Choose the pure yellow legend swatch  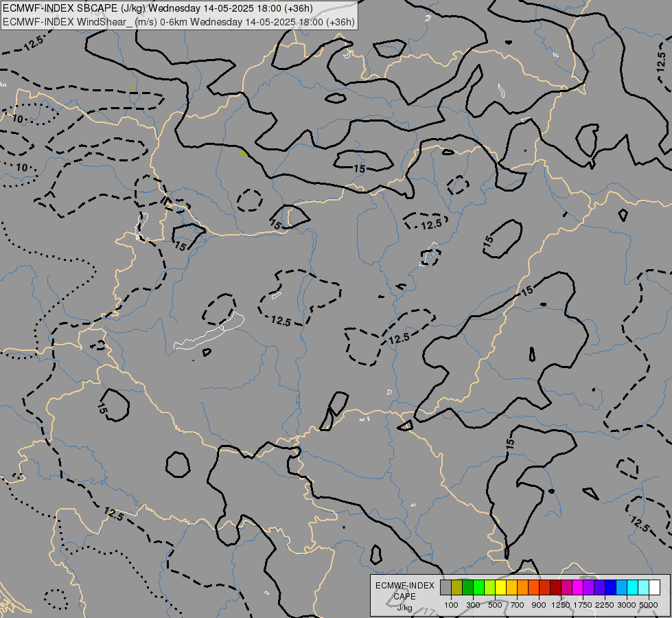coord(500,587)
